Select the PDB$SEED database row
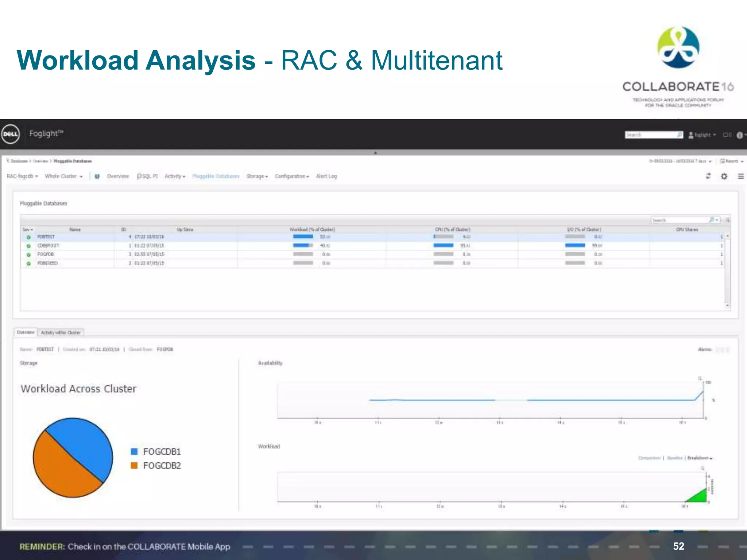This screenshot has height=560, width=747. pyautogui.click(x=372, y=263)
